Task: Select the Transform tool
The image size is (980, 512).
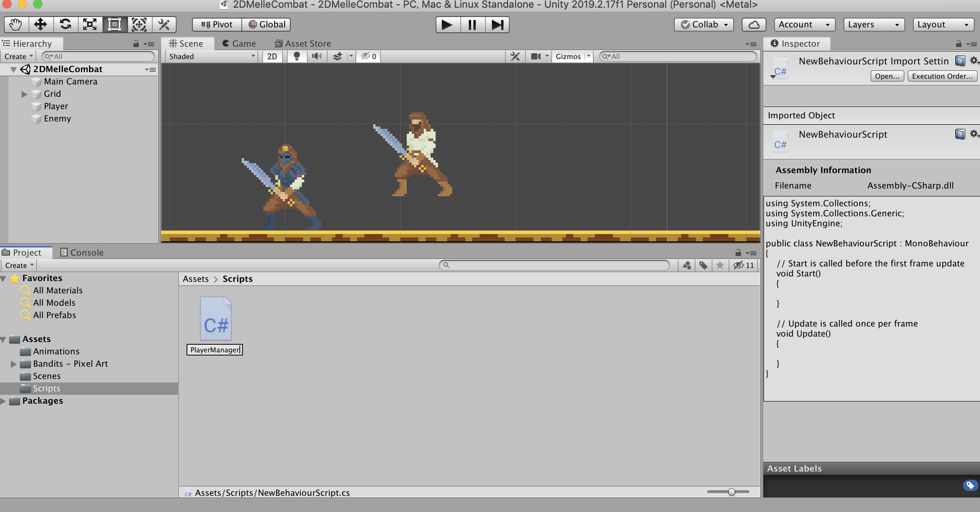Action: [139, 25]
